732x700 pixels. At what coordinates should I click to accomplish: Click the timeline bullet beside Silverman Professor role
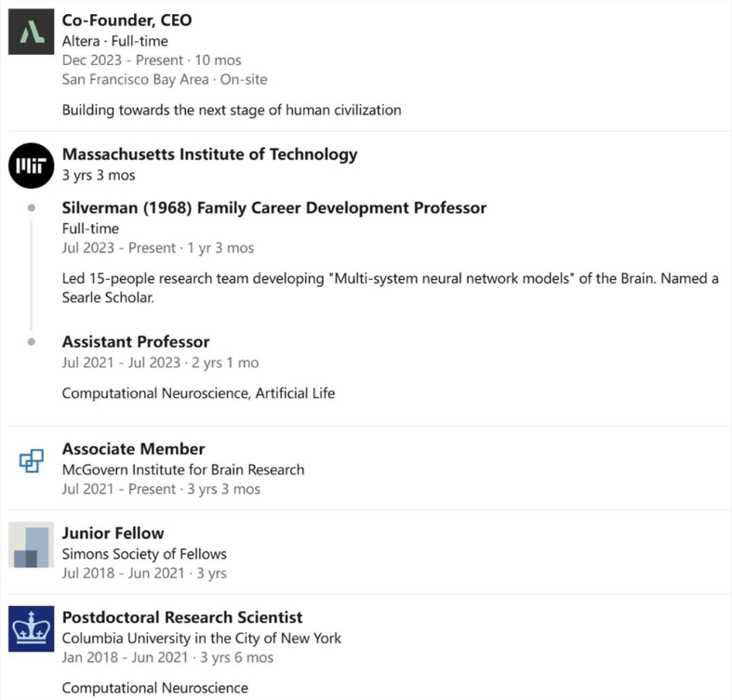coord(32,208)
